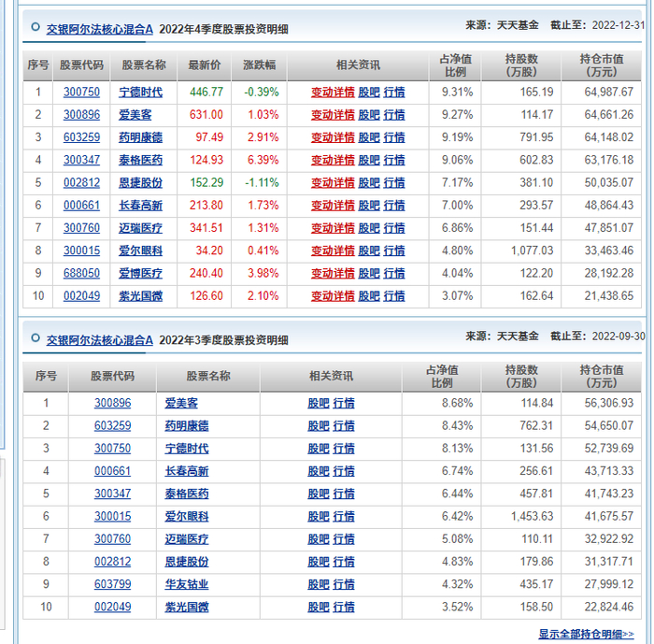Open fund link 交银阿尔法核心混合A in Q3 section
The width and height of the screenshot is (654, 644).
click(x=99, y=340)
